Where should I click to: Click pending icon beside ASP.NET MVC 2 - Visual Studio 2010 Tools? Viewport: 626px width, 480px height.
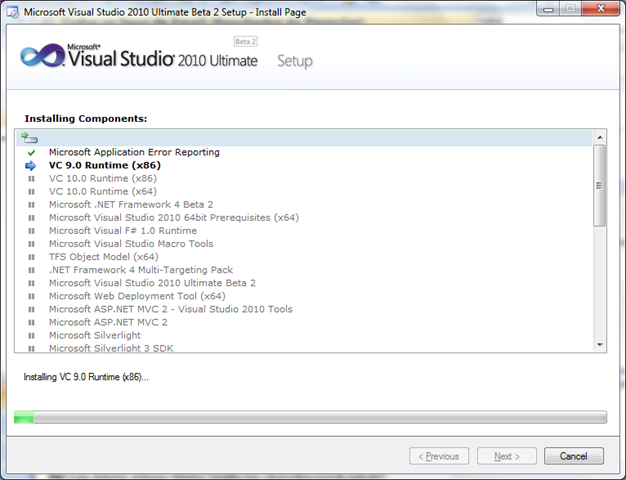point(32,309)
